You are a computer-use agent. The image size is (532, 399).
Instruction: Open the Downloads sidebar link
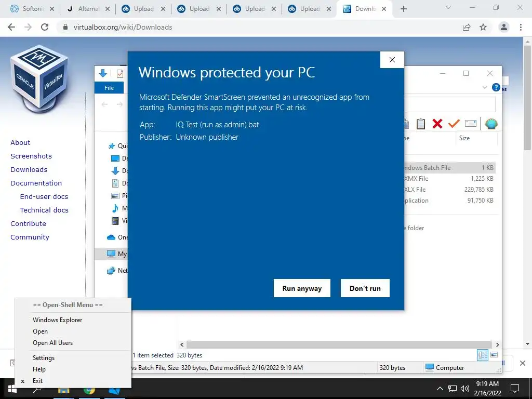click(x=29, y=170)
